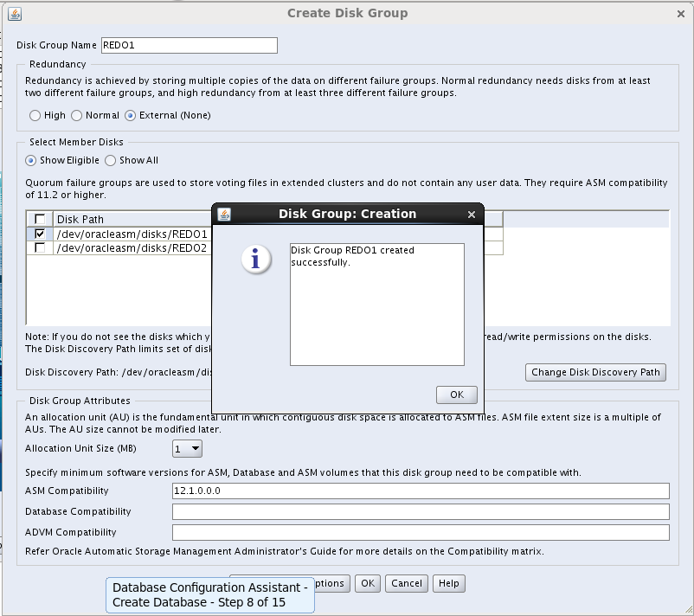Click the Help button
The height and width of the screenshot is (616, 694).
(449, 583)
